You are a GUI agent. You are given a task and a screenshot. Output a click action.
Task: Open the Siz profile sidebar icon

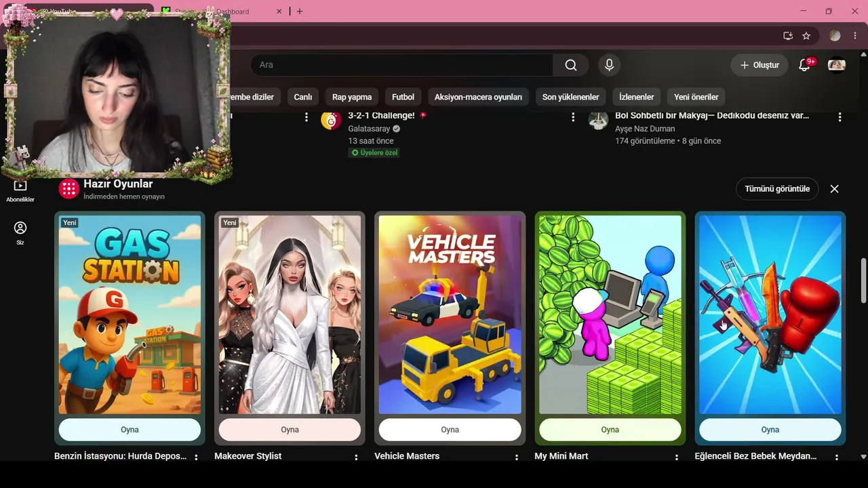tap(20, 233)
